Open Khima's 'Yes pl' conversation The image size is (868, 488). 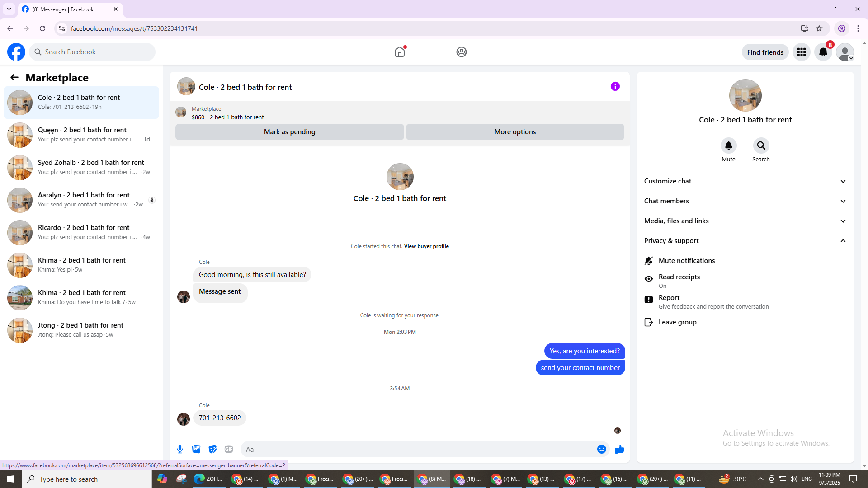(x=81, y=265)
